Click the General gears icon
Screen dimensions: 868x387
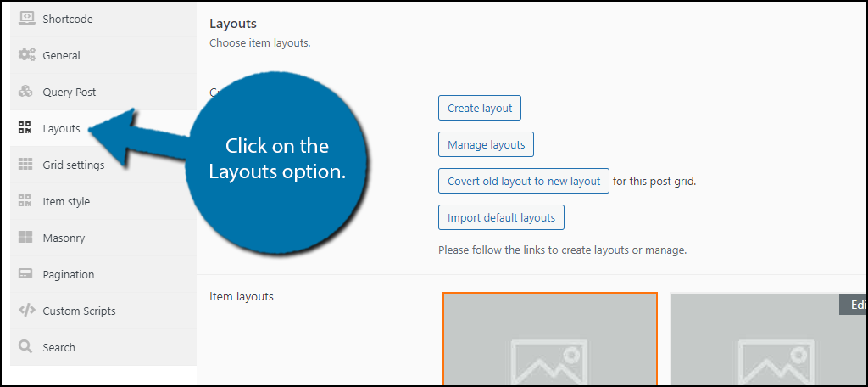[x=26, y=55]
